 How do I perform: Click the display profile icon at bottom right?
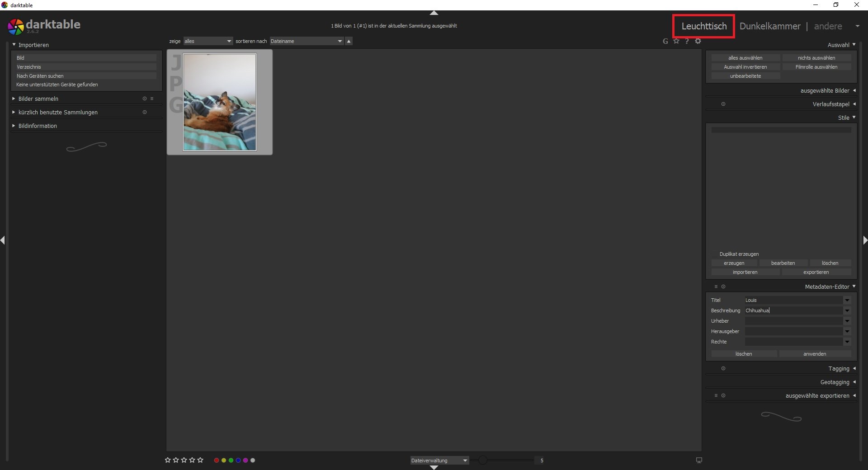(x=699, y=460)
